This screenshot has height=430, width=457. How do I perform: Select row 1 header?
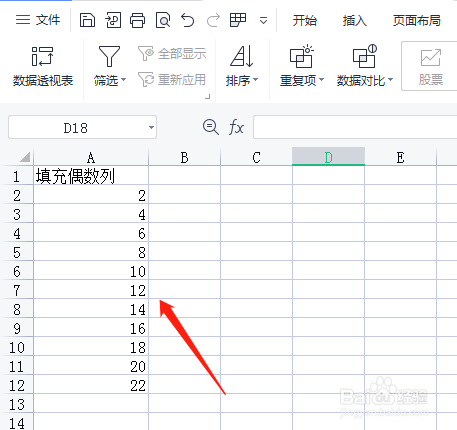pos(17,176)
